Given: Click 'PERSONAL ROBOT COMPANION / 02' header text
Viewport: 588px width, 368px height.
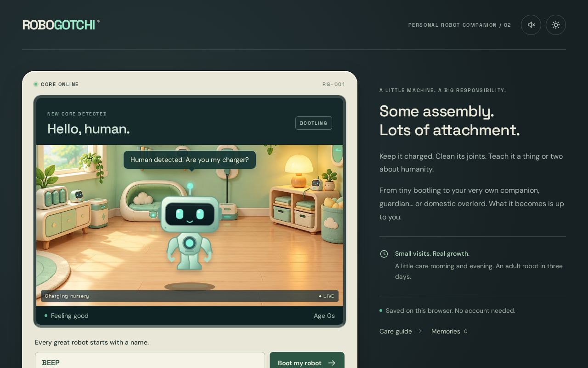Looking at the screenshot, I should tap(460, 25).
